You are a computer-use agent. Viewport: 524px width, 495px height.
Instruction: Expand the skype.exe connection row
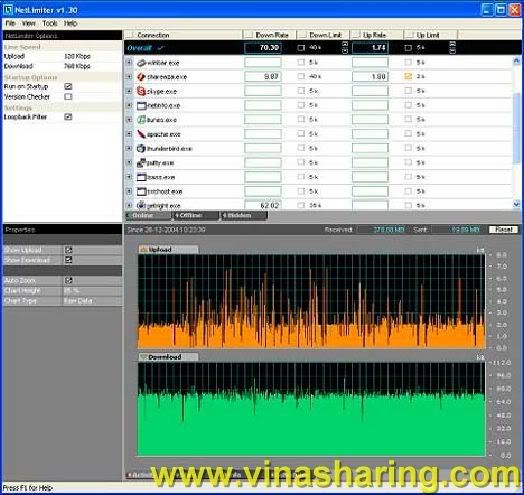click(129, 91)
